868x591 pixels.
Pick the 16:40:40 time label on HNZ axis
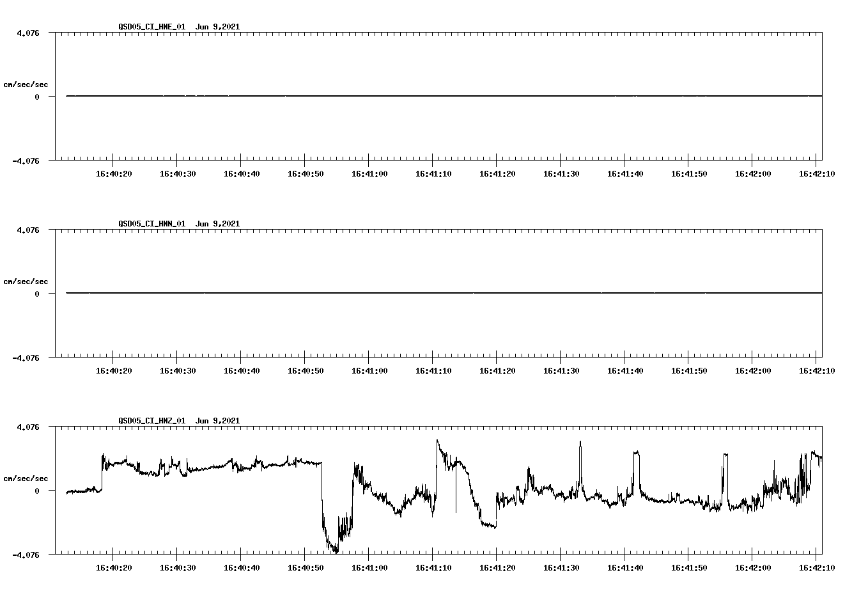coord(242,568)
